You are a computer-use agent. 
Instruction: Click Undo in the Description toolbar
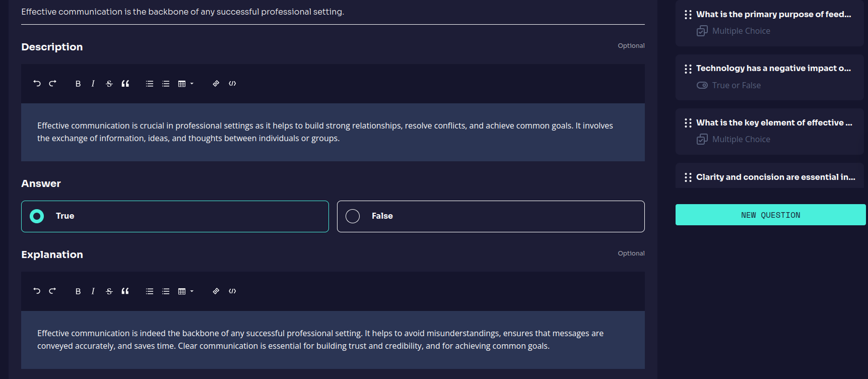37,84
